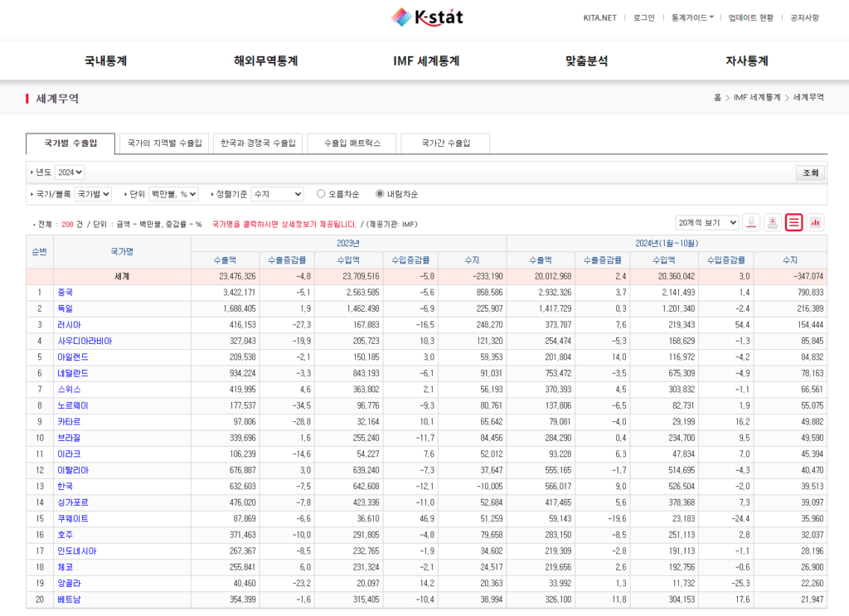Open the 업데이트 현황 link
This screenshot has width=849, height=616.
coord(751,18)
